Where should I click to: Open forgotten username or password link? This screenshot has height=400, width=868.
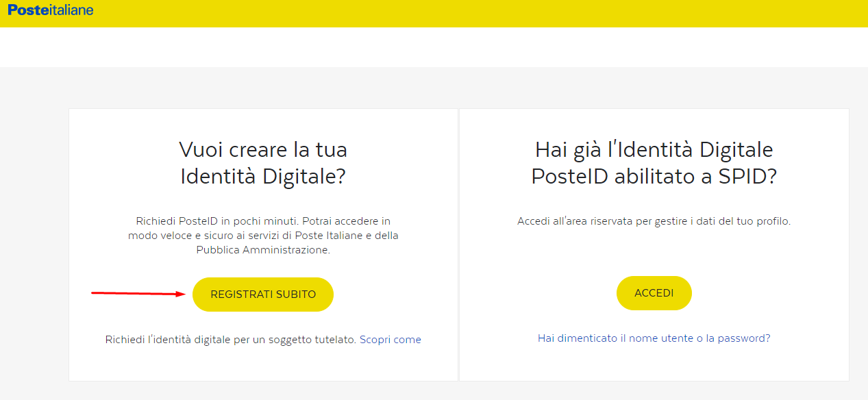pos(654,338)
